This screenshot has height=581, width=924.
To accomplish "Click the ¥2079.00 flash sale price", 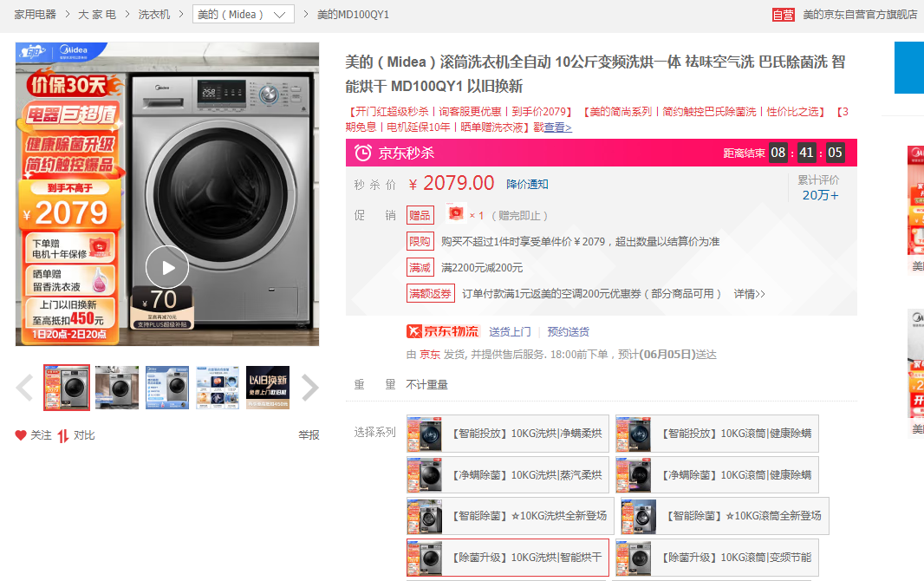I will click(x=452, y=183).
